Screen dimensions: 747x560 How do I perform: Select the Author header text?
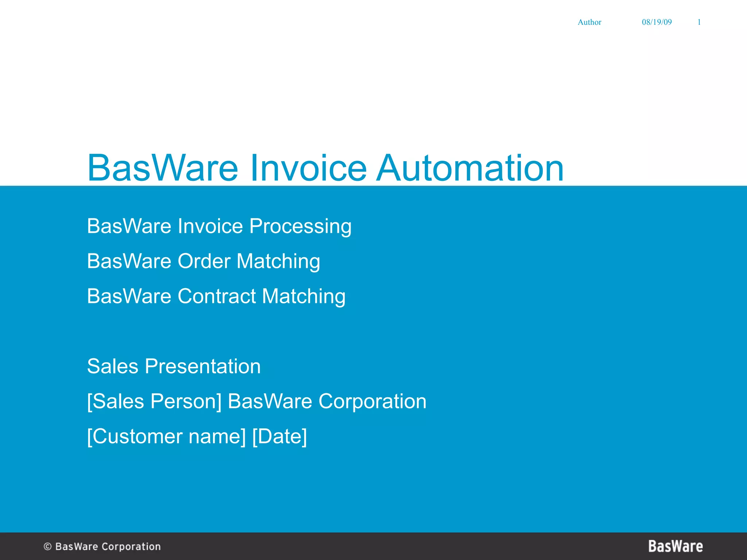pyautogui.click(x=589, y=22)
